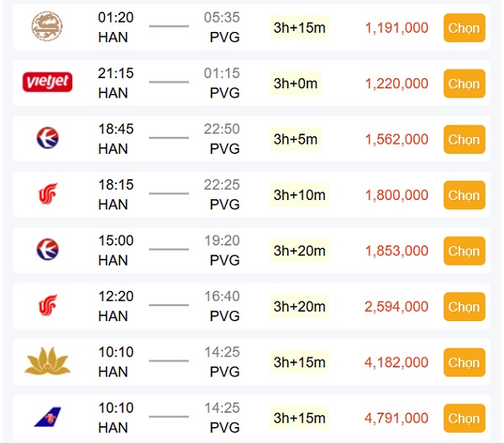Choose the 1,853,000 flight via Chọn
The image size is (504, 443).
[x=465, y=251]
